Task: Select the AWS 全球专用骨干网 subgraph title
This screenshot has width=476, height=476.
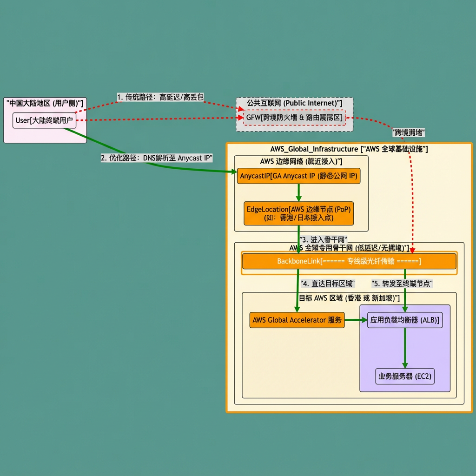Action: [349, 248]
